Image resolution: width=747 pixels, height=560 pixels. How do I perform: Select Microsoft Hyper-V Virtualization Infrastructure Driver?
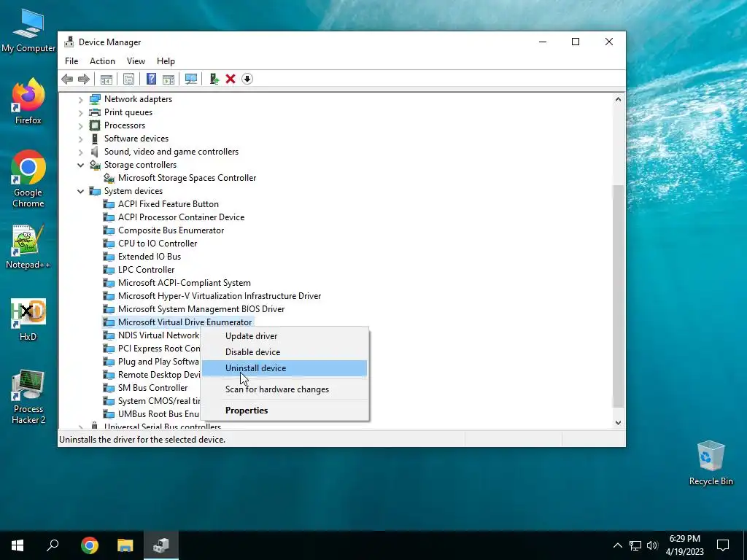(219, 296)
